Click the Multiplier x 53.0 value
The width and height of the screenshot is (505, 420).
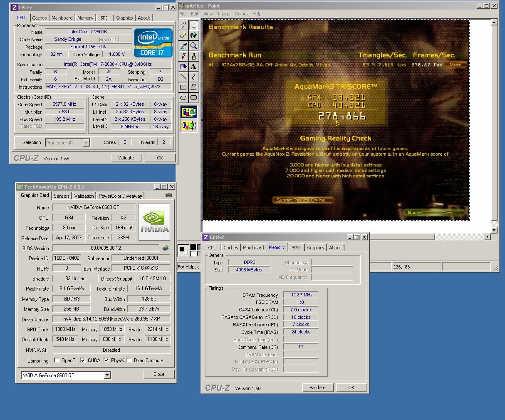click(64, 112)
